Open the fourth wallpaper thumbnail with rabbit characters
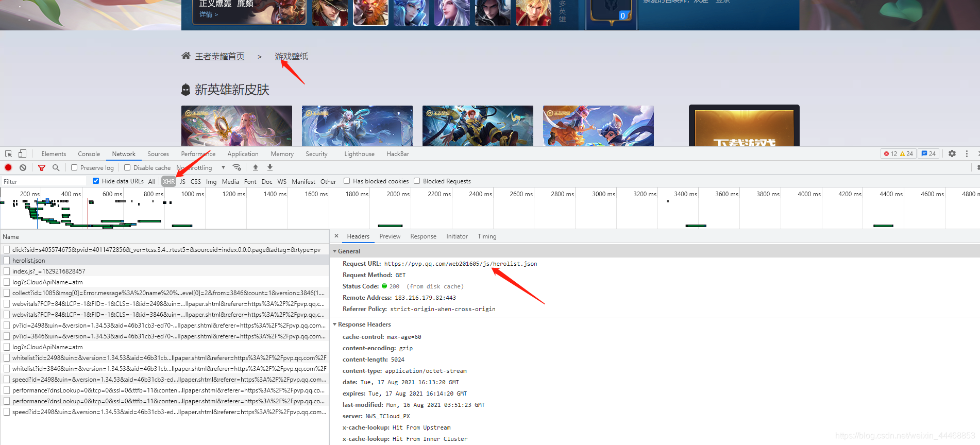This screenshot has width=980, height=445. [598, 126]
